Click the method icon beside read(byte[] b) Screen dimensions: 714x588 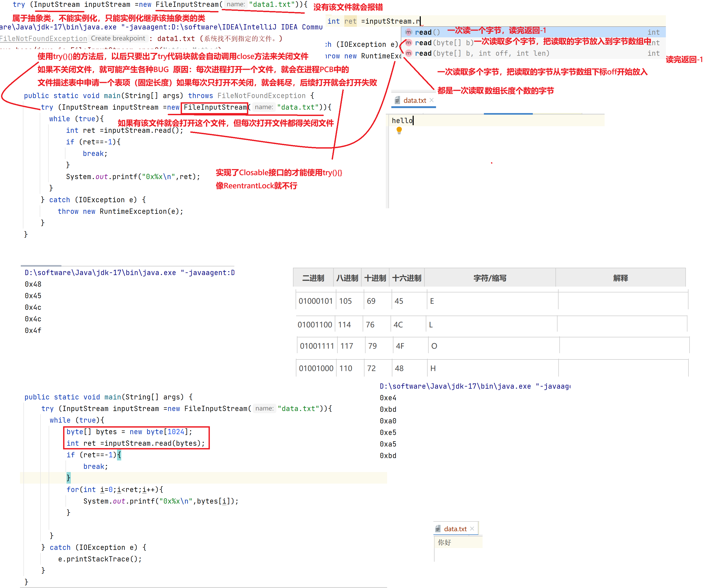409,43
